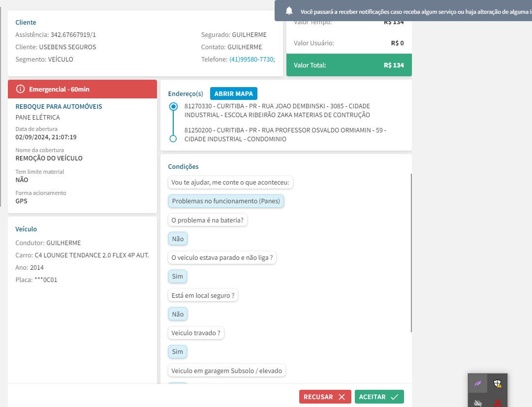Viewport: 532px width, 407px height.
Task: Click the OneDrive offline cloud tray icon
Action: click(x=477, y=403)
